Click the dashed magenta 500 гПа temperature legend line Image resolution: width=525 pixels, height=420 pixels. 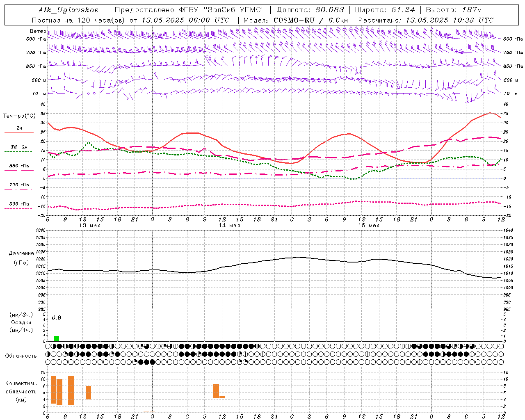(18, 208)
